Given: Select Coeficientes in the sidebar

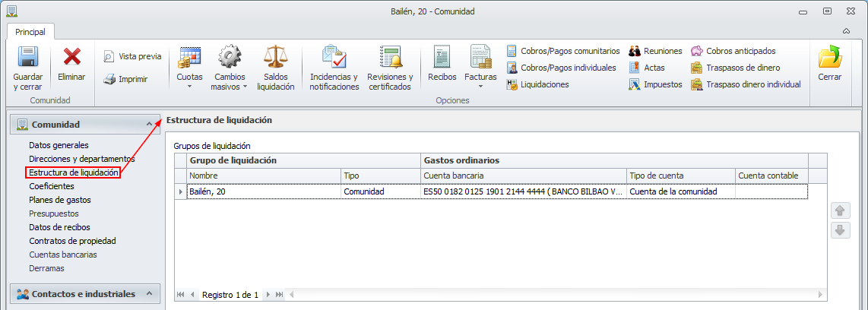Looking at the screenshot, I should [x=52, y=186].
